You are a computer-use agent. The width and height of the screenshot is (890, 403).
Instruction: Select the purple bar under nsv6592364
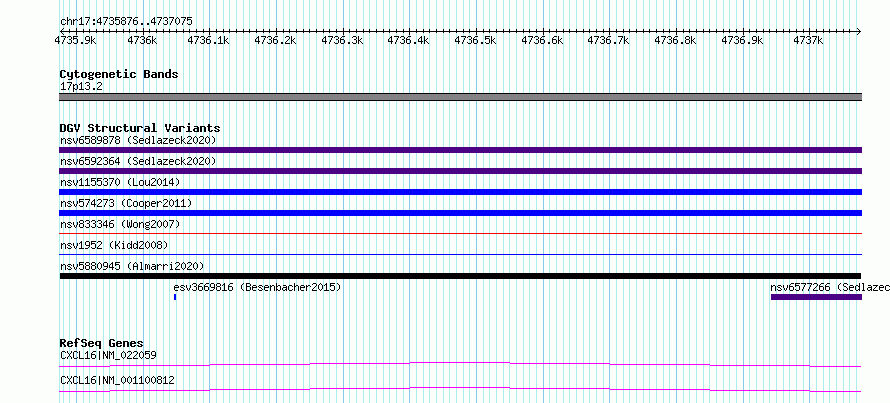click(460, 171)
